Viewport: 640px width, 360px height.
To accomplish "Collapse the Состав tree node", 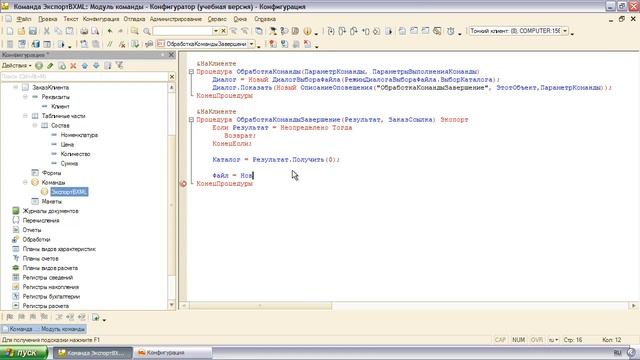I will 35,125.
